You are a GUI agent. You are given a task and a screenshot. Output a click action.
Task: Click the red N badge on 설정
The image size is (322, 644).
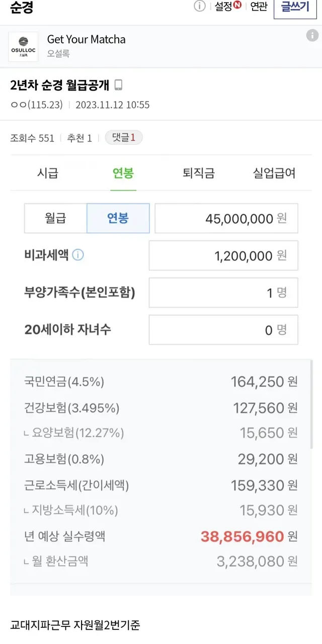237,6
